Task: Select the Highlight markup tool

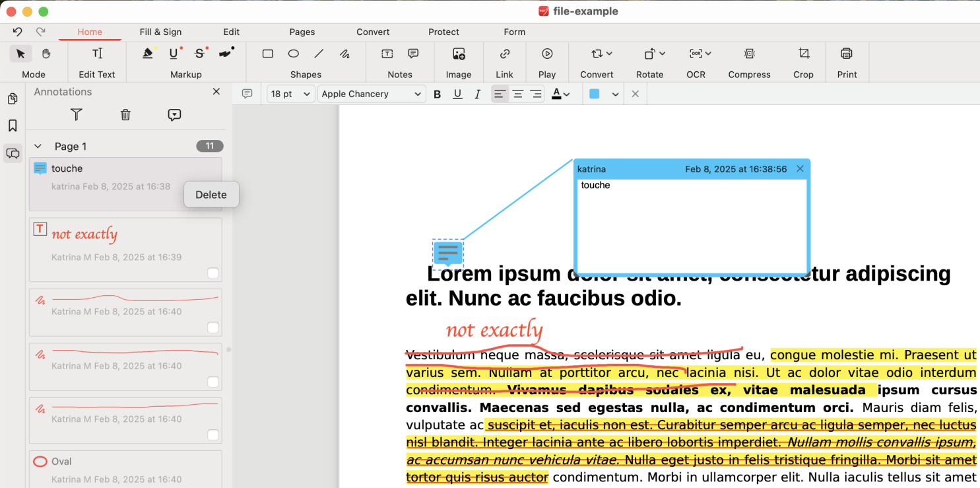Action: (x=148, y=53)
